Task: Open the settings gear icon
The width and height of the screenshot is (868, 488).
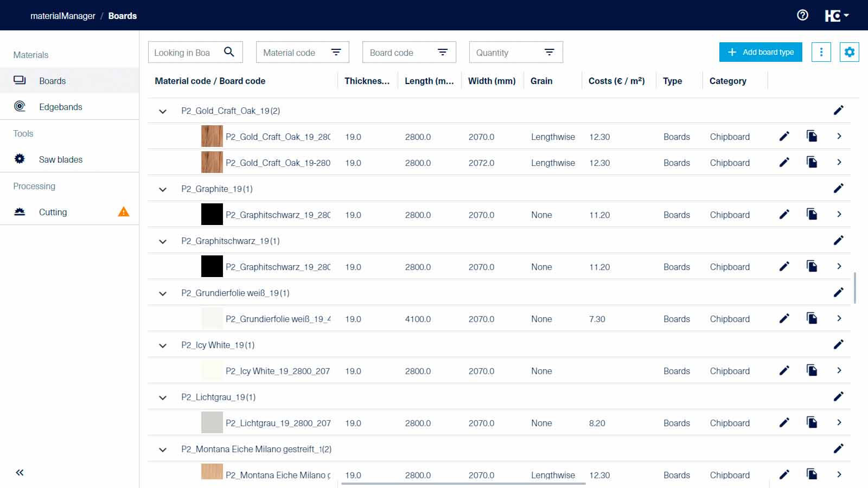Action: click(849, 52)
